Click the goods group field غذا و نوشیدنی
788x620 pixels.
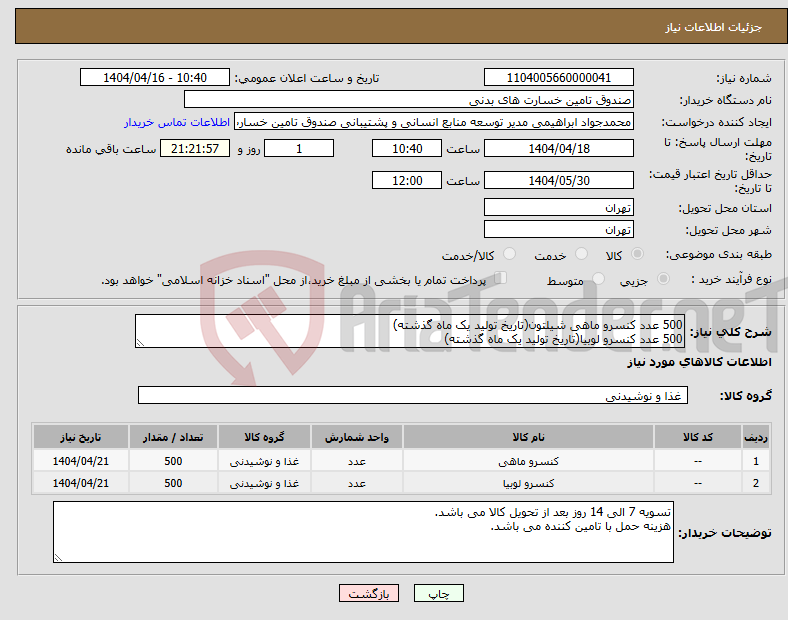(x=413, y=395)
